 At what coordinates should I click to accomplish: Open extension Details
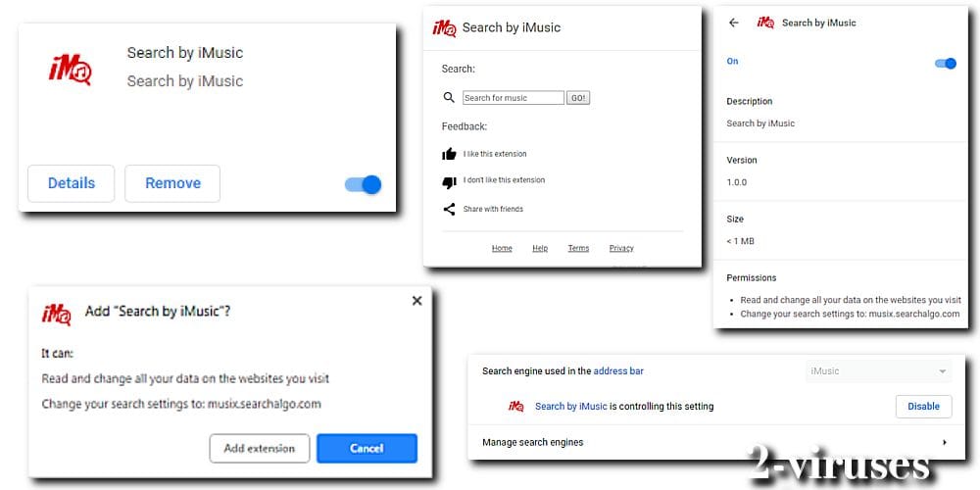tap(72, 183)
